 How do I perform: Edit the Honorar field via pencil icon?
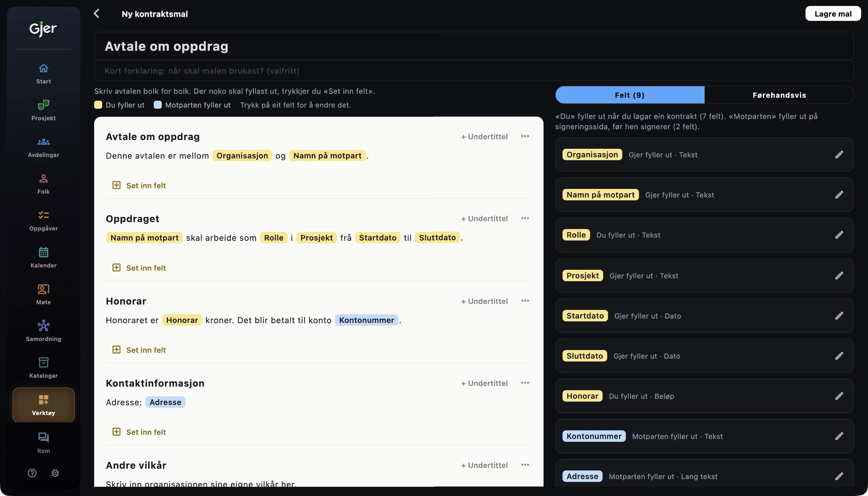tap(839, 396)
